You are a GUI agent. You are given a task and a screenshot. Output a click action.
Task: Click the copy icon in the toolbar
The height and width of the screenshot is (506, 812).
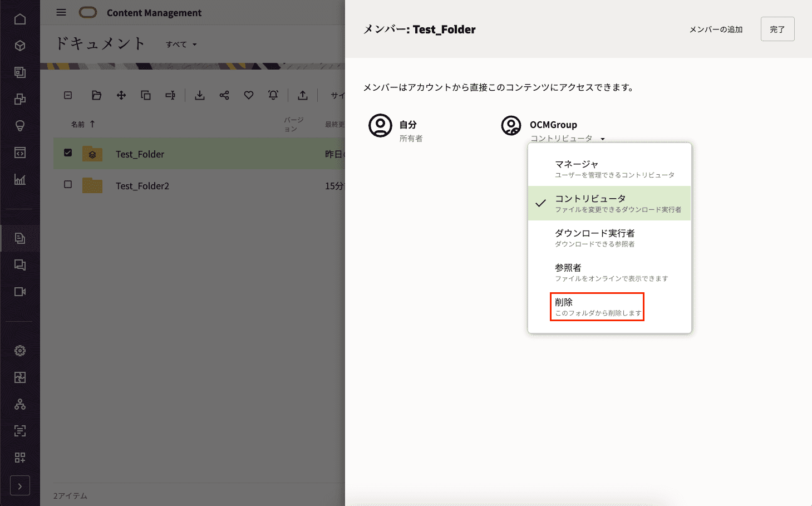(x=146, y=95)
